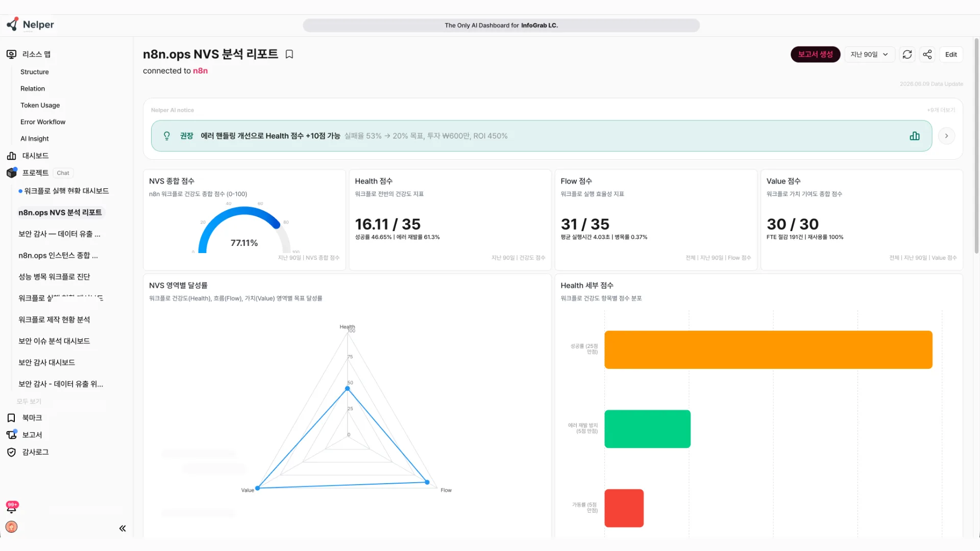Follow the n8n connection link

pyautogui.click(x=200, y=71)
